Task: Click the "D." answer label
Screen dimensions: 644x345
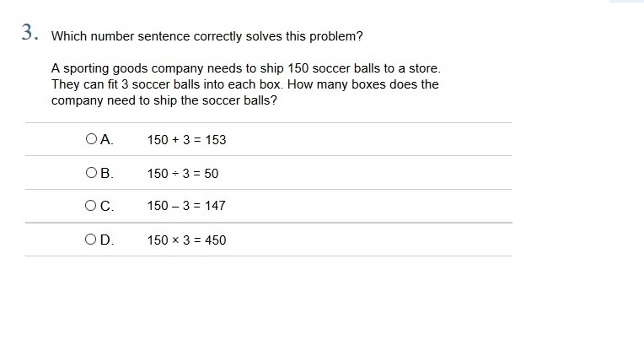Action: click(107, 240)
